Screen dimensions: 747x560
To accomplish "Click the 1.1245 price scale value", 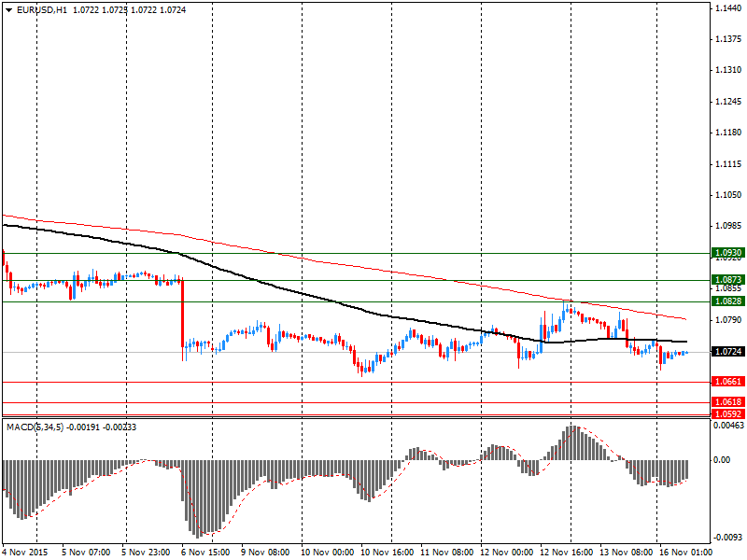I will 729,102.
